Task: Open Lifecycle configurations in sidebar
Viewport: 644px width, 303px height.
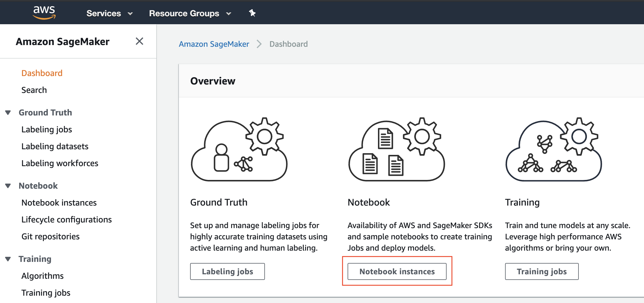Action: click(67, 220)
